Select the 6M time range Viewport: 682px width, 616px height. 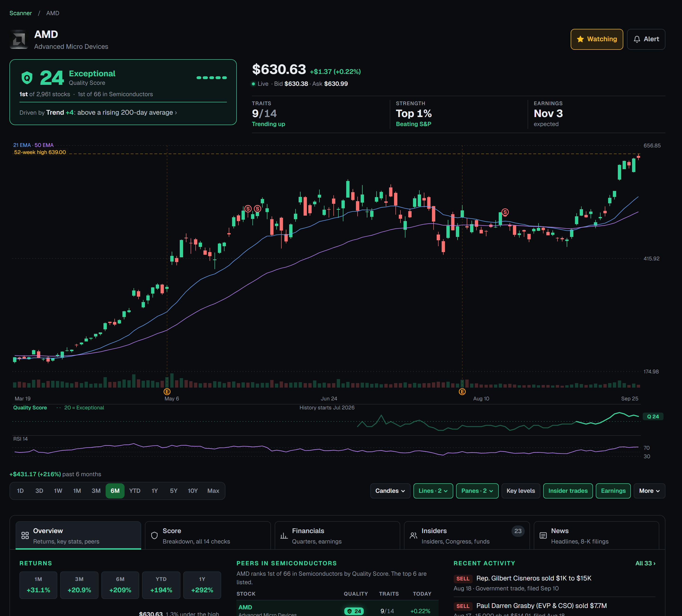(x=115, y=491)
